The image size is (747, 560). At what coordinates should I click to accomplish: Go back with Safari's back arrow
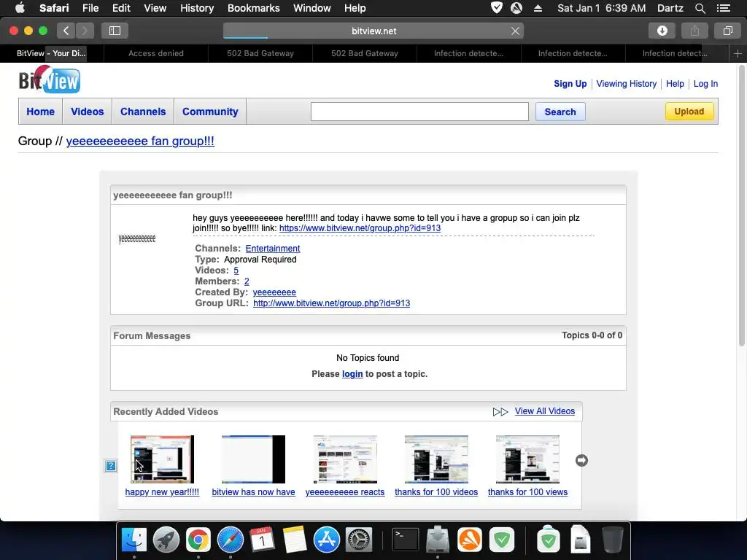pos(66,31)
